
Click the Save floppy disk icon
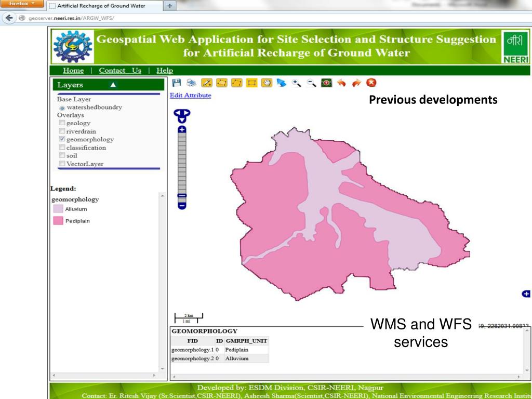coord(177,83)
